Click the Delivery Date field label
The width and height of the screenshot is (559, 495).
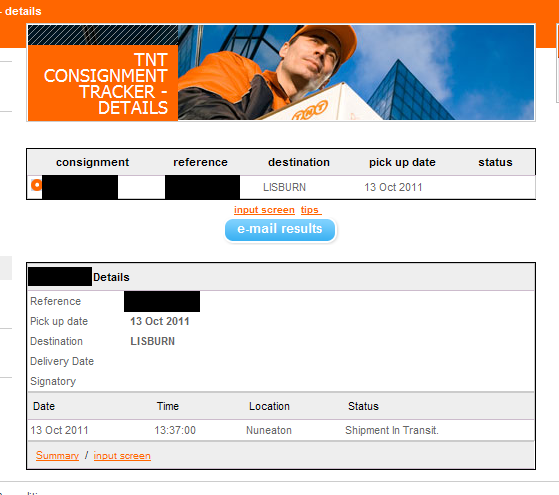point(62,361)
